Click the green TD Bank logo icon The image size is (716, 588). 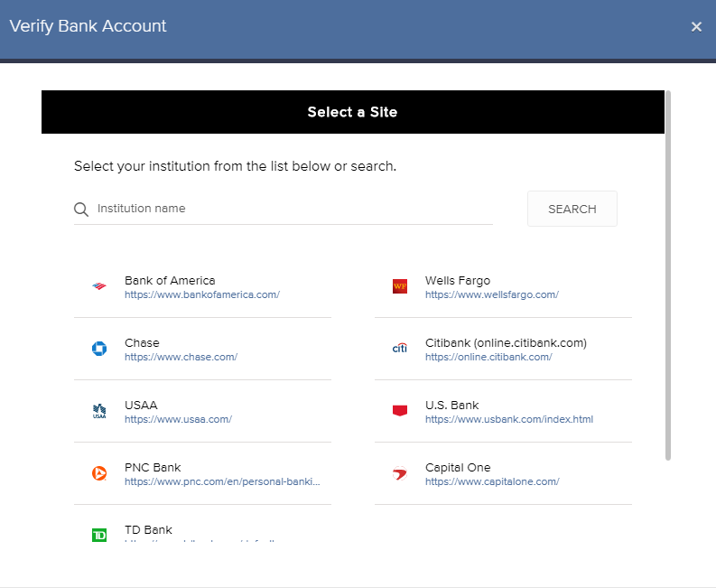99,535
